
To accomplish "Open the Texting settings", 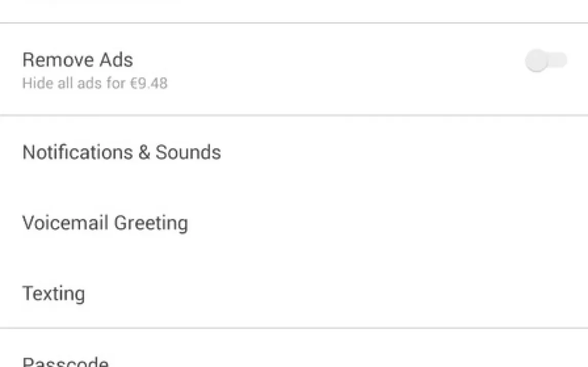I will coord(53,294).
